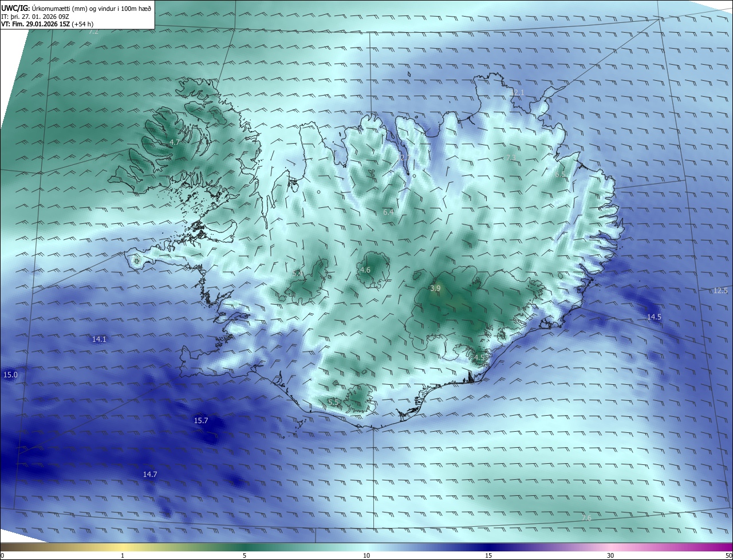Click the 7.2 value label
Screen dimensions: 733x560
(x=93, y=31)
